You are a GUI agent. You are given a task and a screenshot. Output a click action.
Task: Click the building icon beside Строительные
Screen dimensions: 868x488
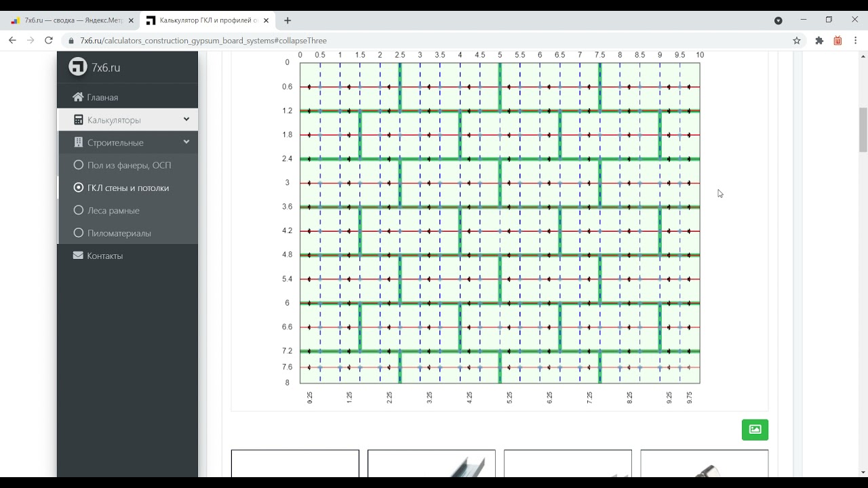[78, 142]
